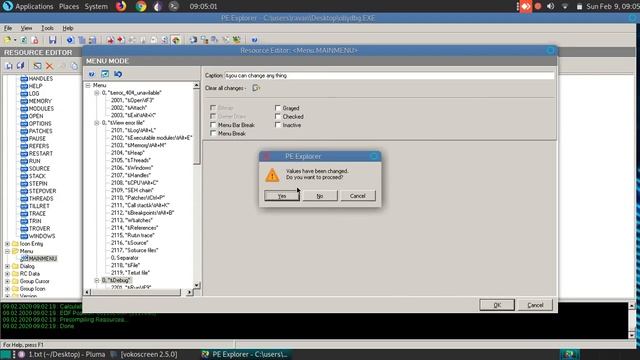640x360 pixels.
Task: Click the Caption text field
Action: 389,76
